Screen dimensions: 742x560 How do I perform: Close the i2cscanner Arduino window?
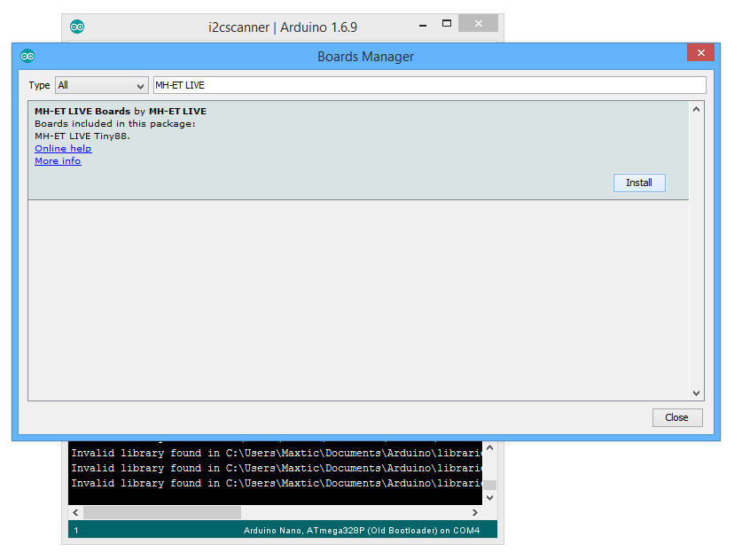coord(479,23)
